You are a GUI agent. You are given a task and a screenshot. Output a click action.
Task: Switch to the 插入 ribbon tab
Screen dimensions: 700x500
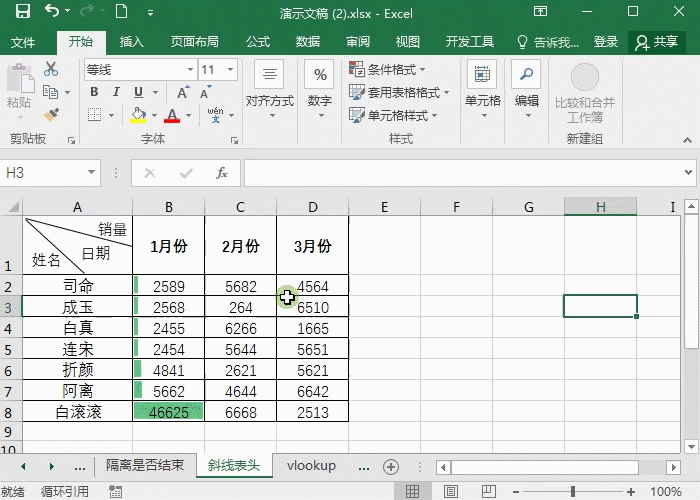[131, 42]
